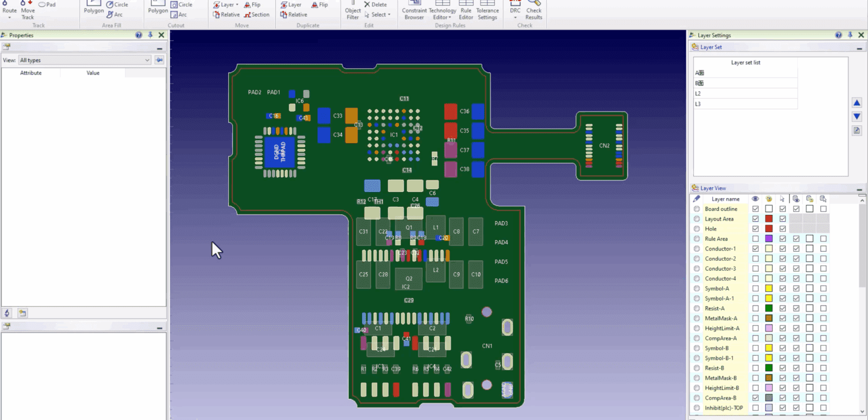Show the Resist-A layer visibility checkbox

tap(755, 309)
